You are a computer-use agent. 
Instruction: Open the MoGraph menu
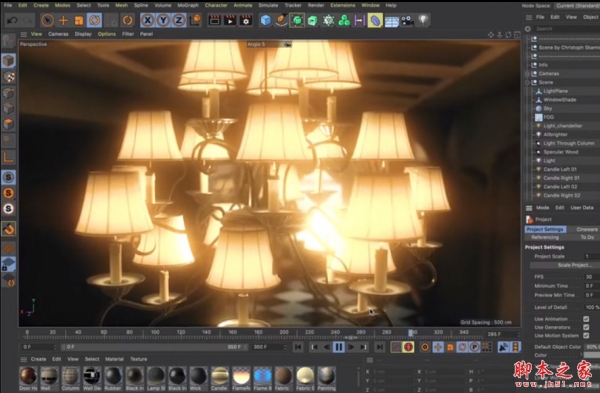pos(188,5)
